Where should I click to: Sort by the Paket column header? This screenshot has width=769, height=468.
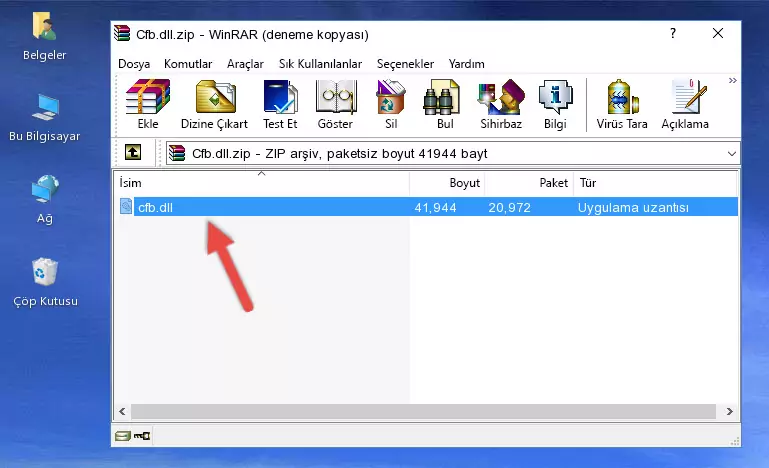coord(529,183)
